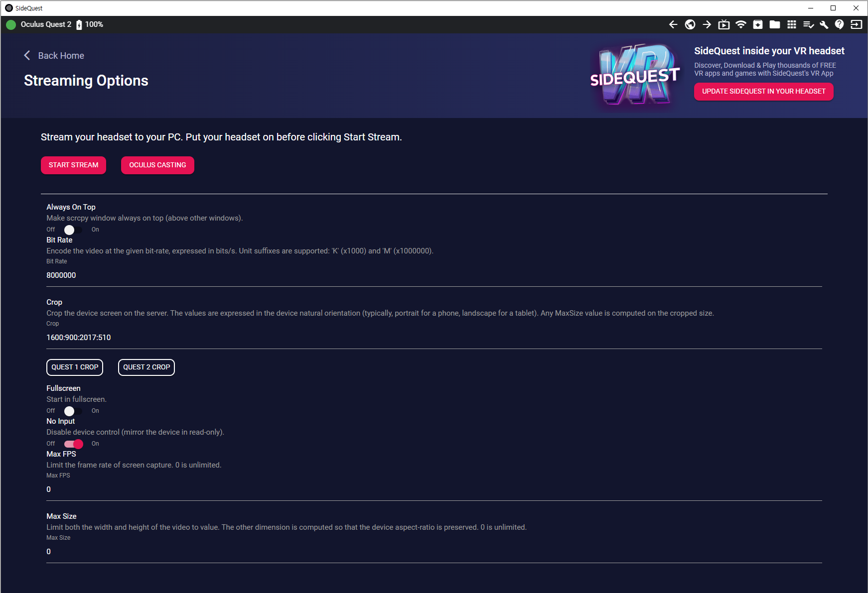The height and width of the screenshot is (593, 868).
Task: Open the help question mark icon
Action: click(x=840, y=24)
